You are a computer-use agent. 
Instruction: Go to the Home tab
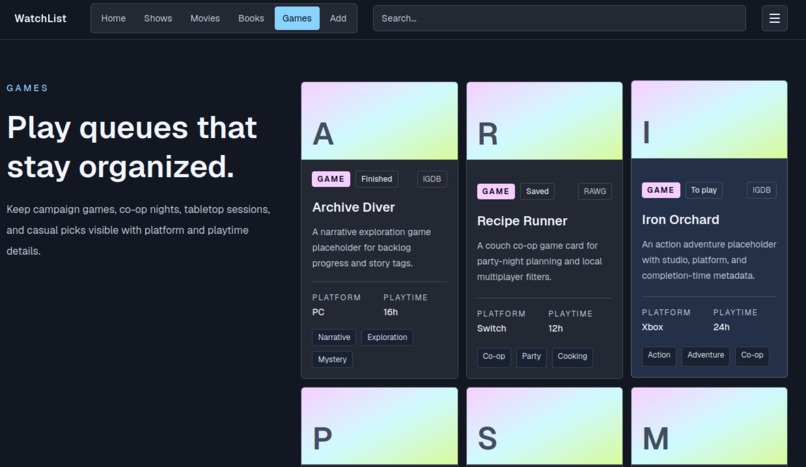coord(113,18)
